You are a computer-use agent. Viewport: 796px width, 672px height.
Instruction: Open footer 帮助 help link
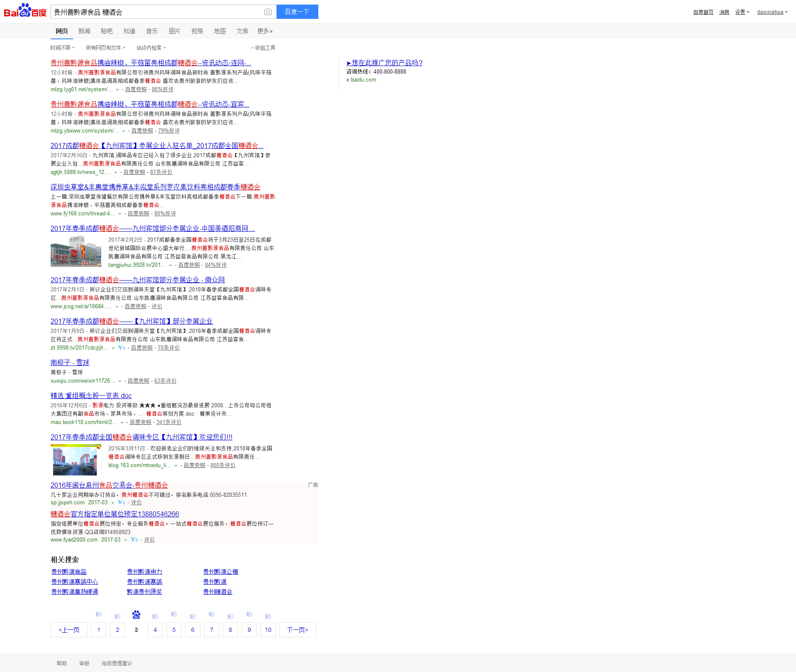(62, 663)
